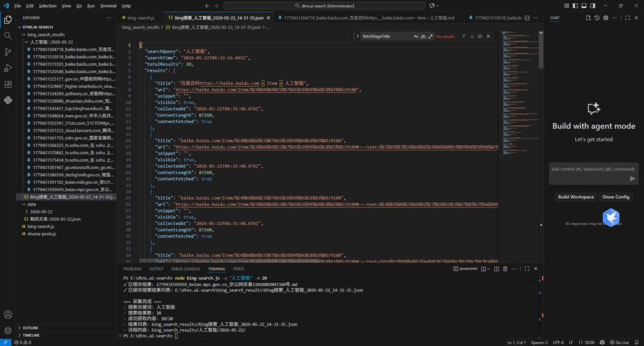Go to previous find match
The width and height of the screenshot is (644, 346).
[x=464, y=36]
